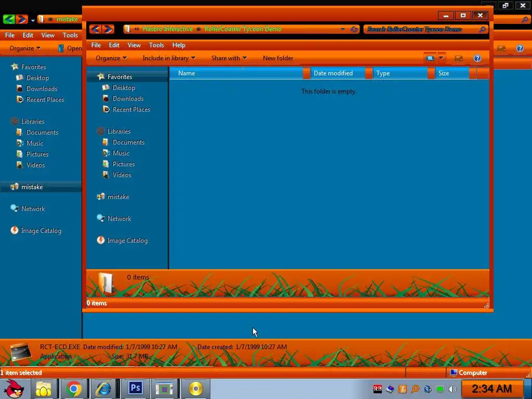Click Open button in back window toolbar
Image resolution: width=532 pixels, height=399 pixels.
[70, 48]
